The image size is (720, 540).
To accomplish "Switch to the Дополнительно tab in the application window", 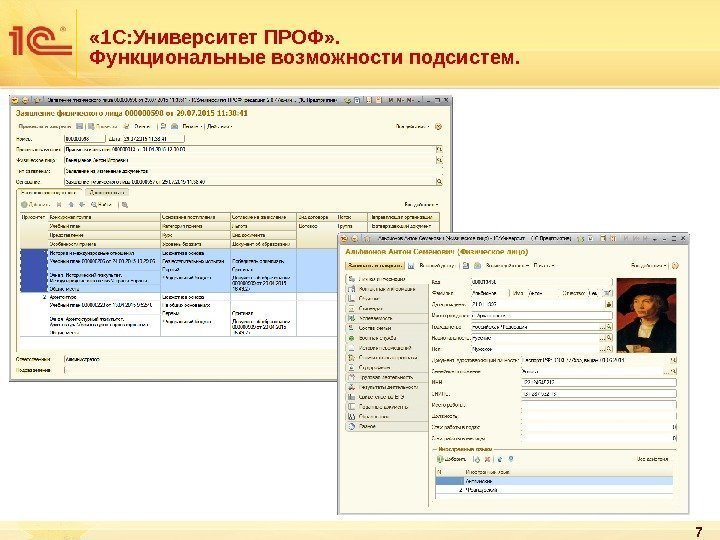I will [108, 193].
